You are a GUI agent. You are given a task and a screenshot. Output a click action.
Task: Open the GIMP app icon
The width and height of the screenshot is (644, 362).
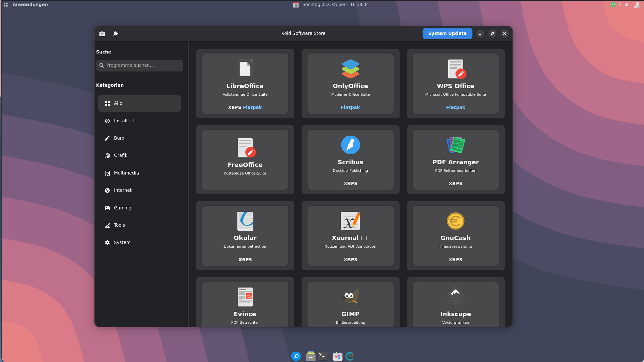pyautogui.click(x=350, y=297)
